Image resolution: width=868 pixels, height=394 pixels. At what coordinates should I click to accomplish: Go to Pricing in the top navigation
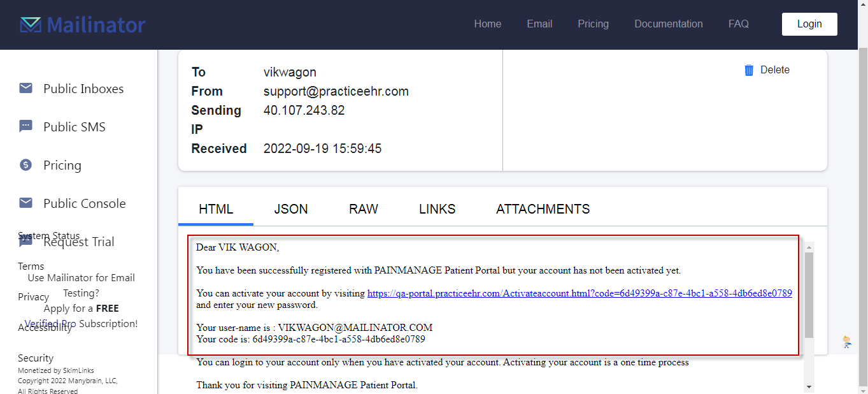(x=594, y=24)
